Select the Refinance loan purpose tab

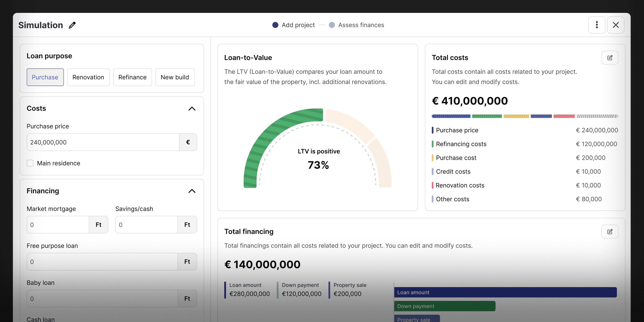tap(132, 77)
